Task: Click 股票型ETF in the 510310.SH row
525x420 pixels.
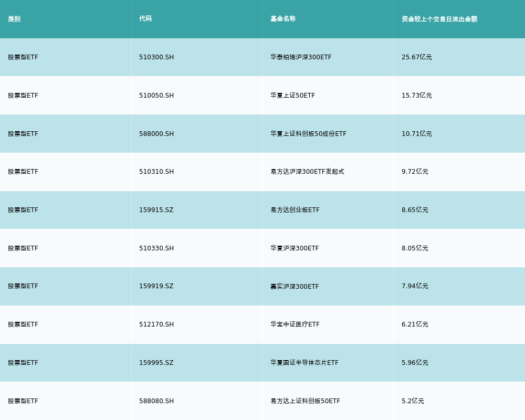Action: click(x=23, y=172)
